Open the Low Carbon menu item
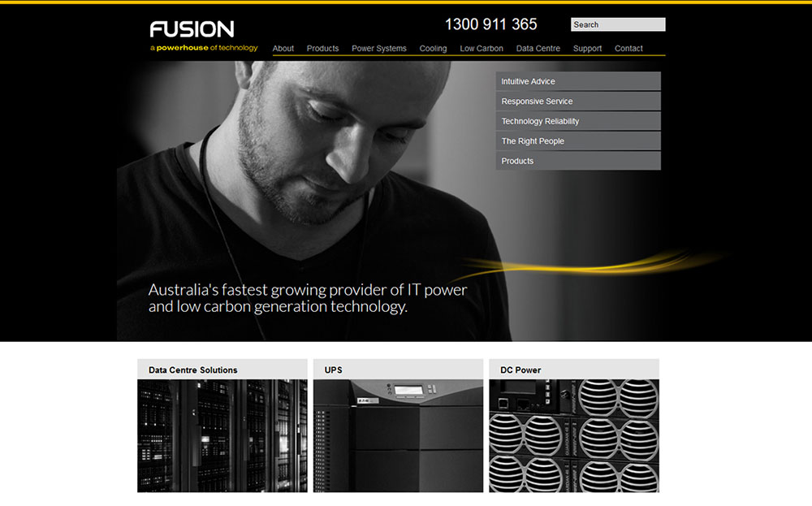This screenshot has height=506, width=812. pos(482,49)
